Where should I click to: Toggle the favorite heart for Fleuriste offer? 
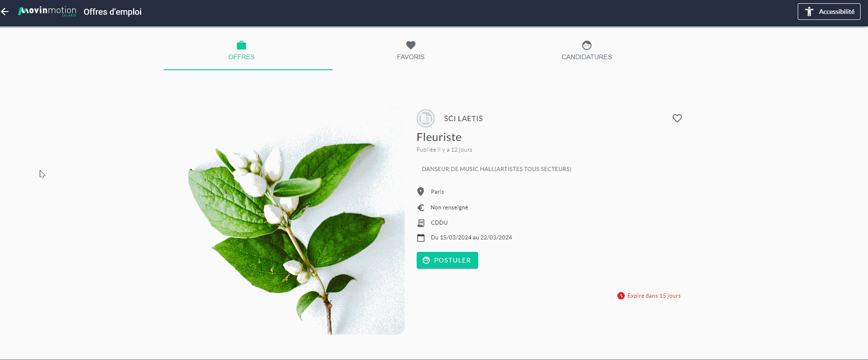[x=677, y=118]
